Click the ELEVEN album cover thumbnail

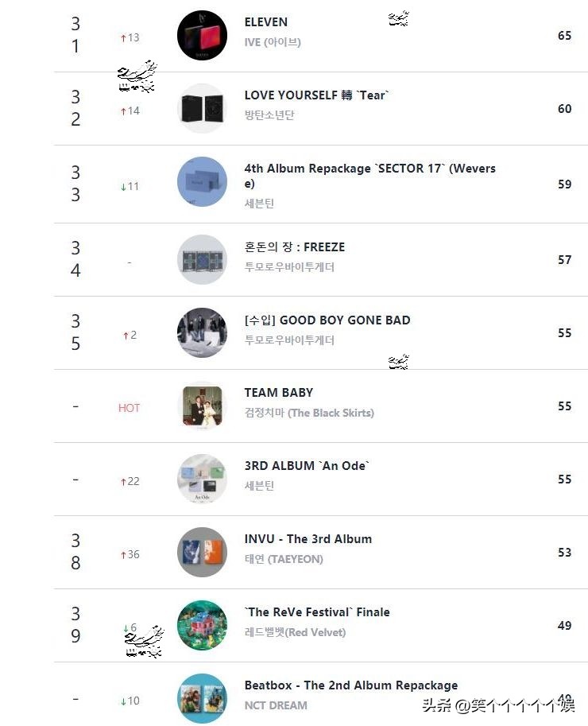coord(202,36)
